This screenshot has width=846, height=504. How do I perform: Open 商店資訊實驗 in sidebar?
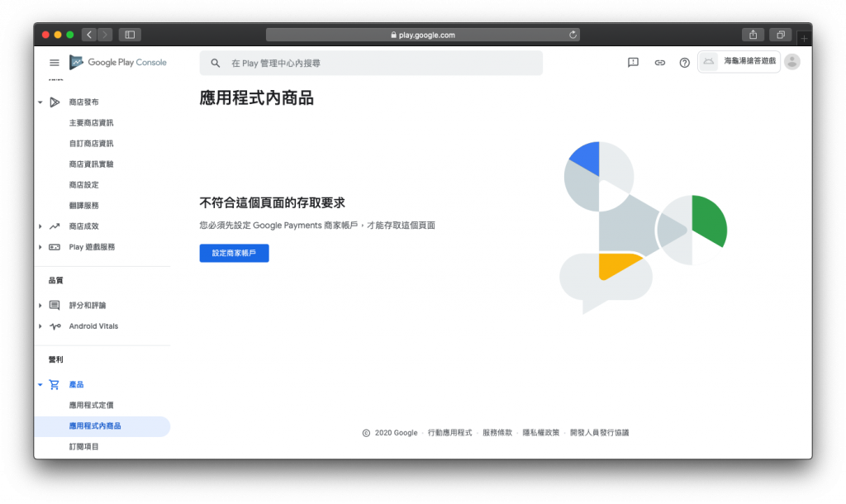click(x=91, y=164)
